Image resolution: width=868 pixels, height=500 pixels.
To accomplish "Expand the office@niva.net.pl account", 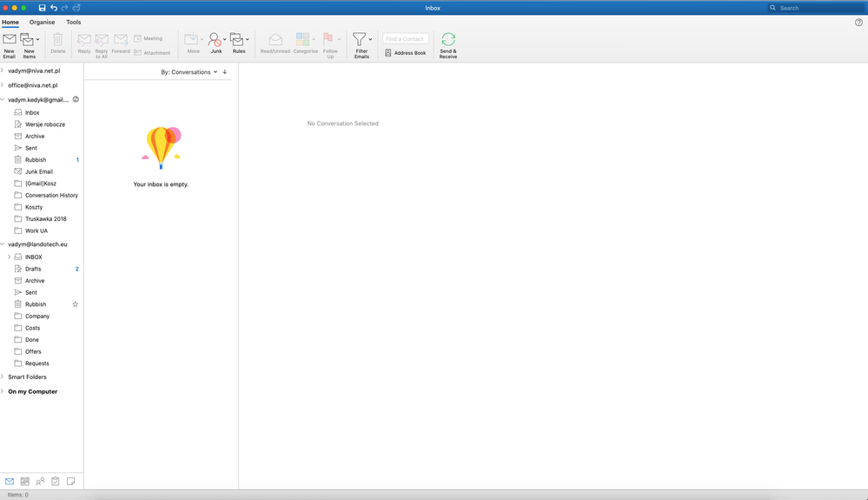I will click(3, 84).
